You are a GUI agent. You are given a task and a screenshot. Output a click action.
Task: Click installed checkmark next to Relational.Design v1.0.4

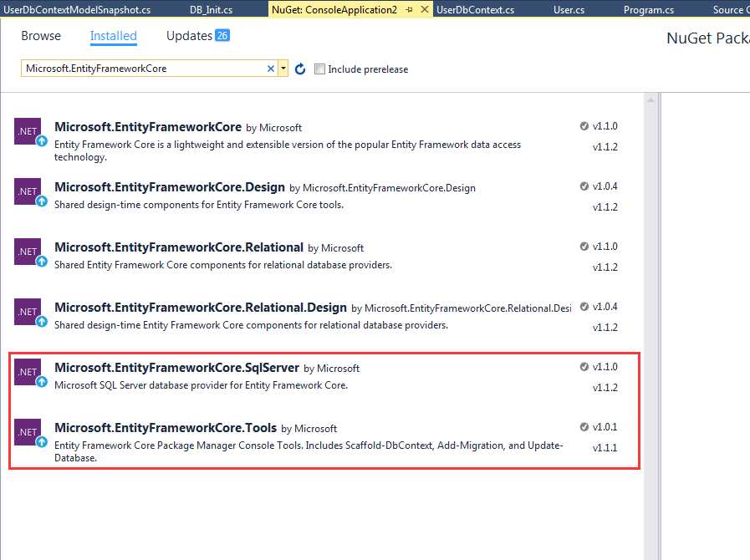pyautogui.click(x=584, y=307)
